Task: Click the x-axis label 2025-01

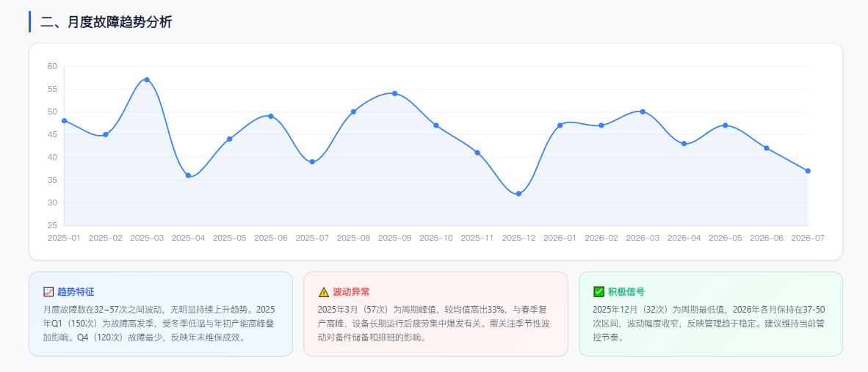Action: pyautogui.click(x=64, y=238)
